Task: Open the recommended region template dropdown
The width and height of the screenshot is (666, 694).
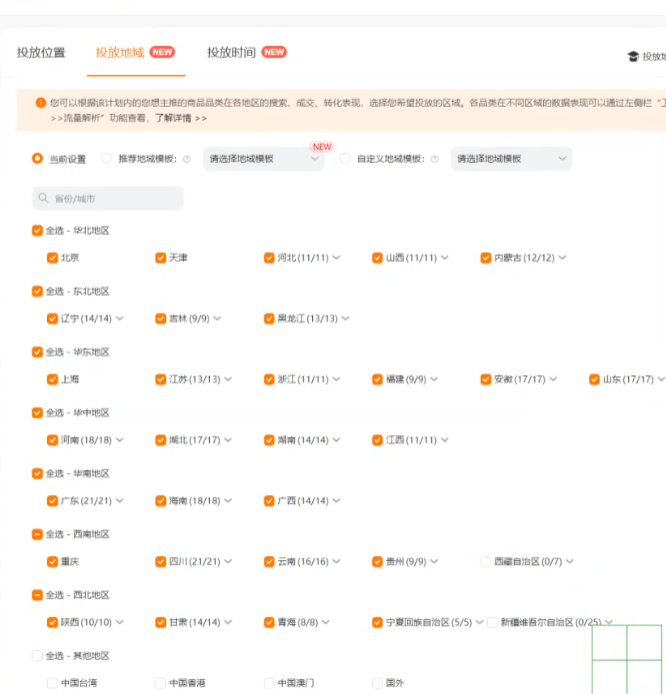Action: tap(263, 159)
